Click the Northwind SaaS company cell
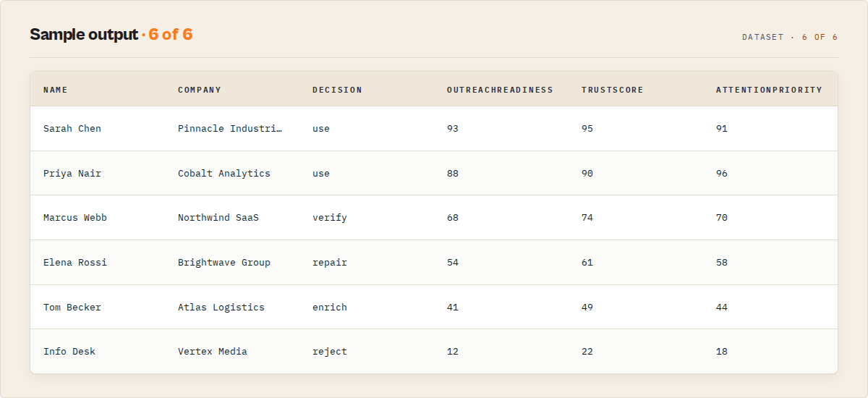This screenshot has height=398, width=868. pyautogui.click(x=218, y=218)
